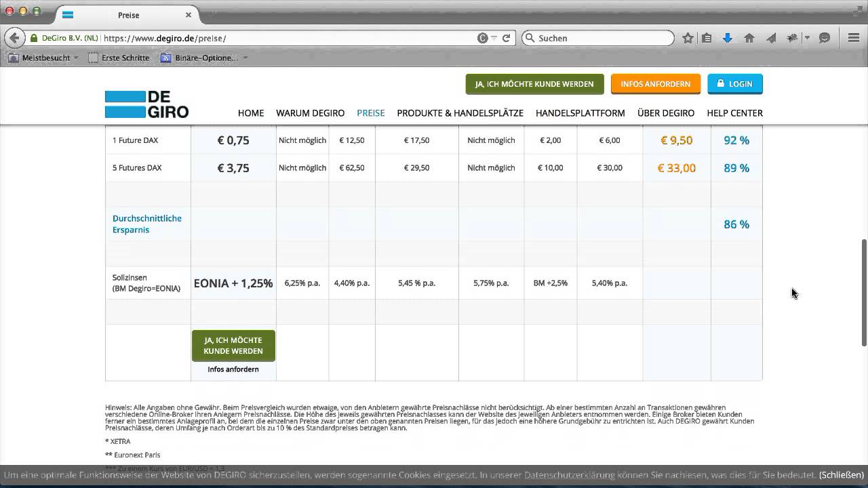Click the 'BM +2,5%' cell
This screenshot has width=868, height=488.
coord(551,283)
